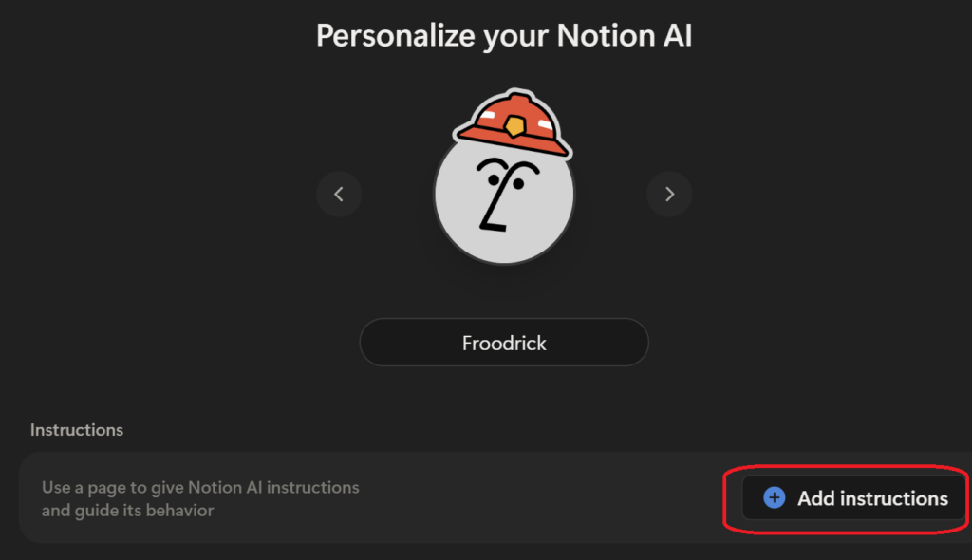Edit the Froodrick name field
Screen dimensions: 972x560
point(504,343)
